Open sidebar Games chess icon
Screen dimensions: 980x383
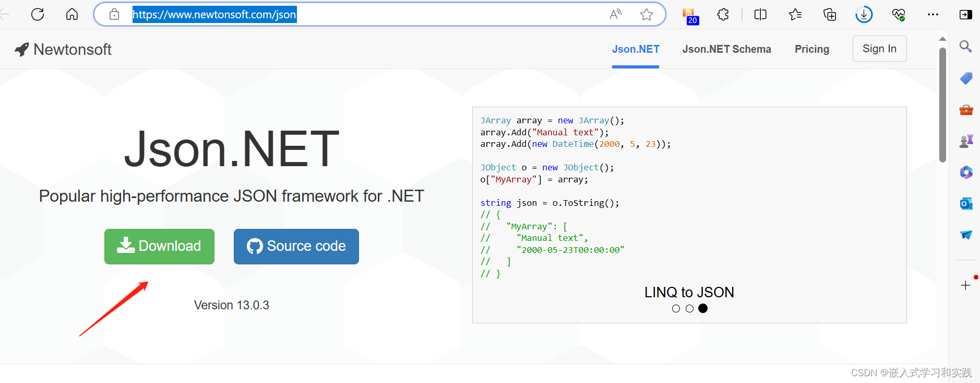click(966, 141)
